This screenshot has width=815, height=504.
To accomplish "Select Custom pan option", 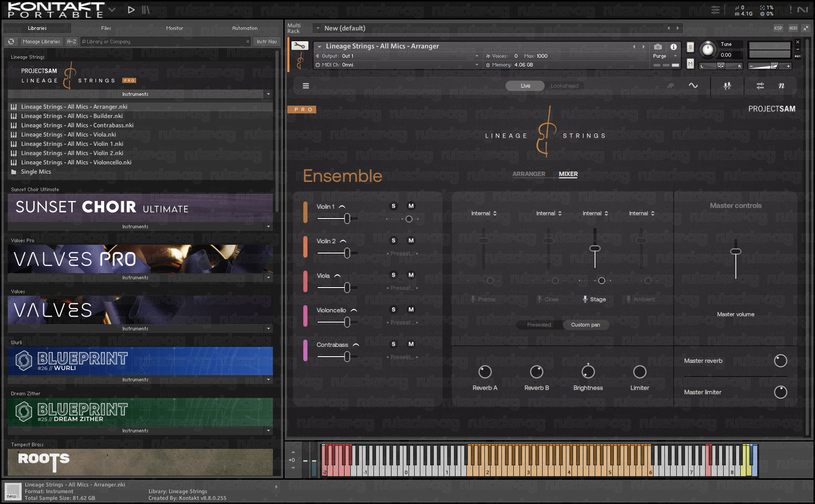I will click(585, 325).
